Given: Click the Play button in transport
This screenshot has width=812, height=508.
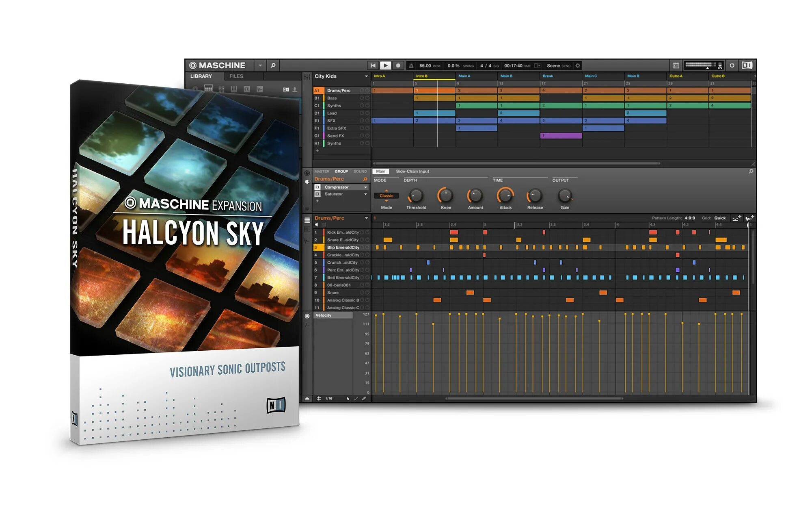Looking at the screenshot, I should [x=385, y=65].
